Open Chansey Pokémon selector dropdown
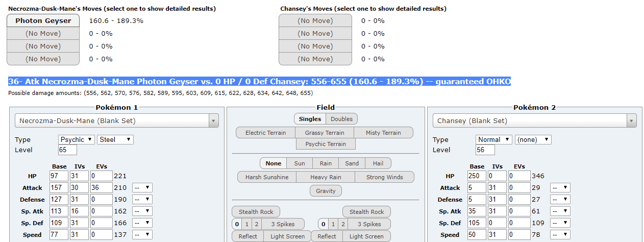 point(534,121)
